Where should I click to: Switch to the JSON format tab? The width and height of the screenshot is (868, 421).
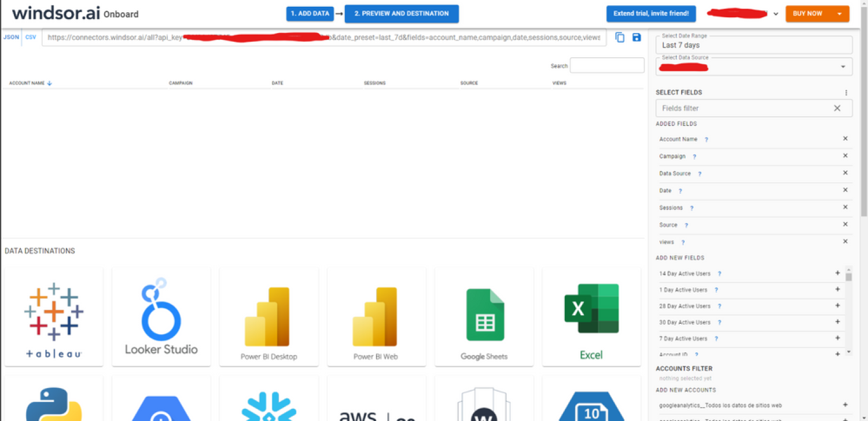coord(11,37)
